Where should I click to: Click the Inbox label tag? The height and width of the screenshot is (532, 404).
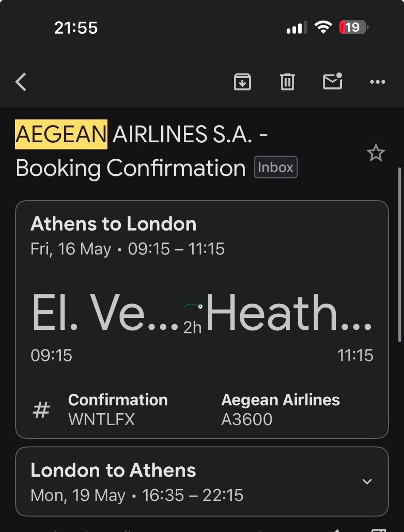tap(276, 168)
